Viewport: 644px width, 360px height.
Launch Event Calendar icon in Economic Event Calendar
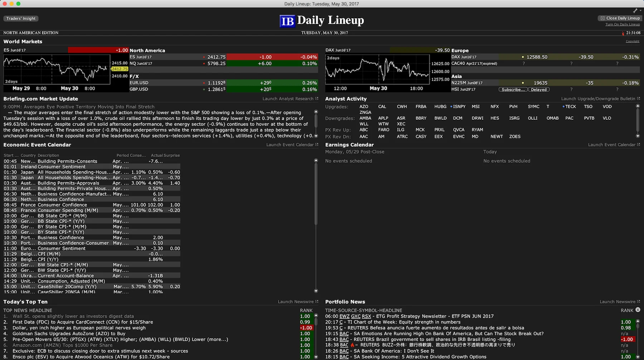click(316, 144)
